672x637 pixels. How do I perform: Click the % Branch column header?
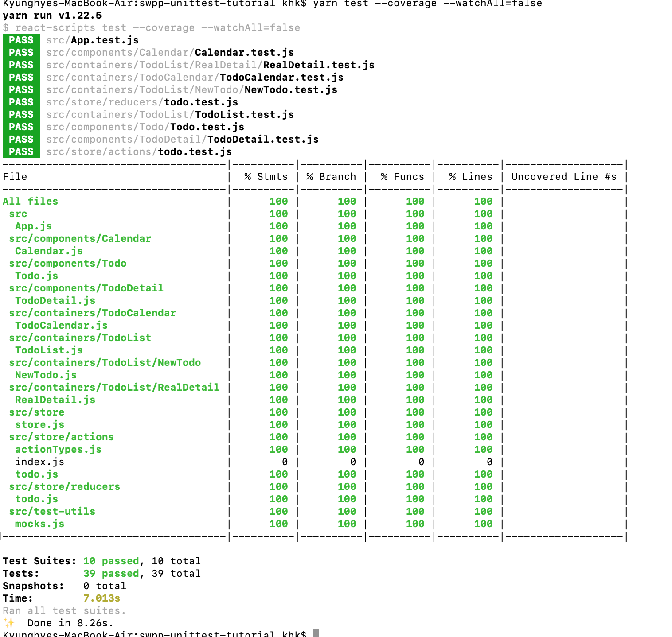point(331,177)
